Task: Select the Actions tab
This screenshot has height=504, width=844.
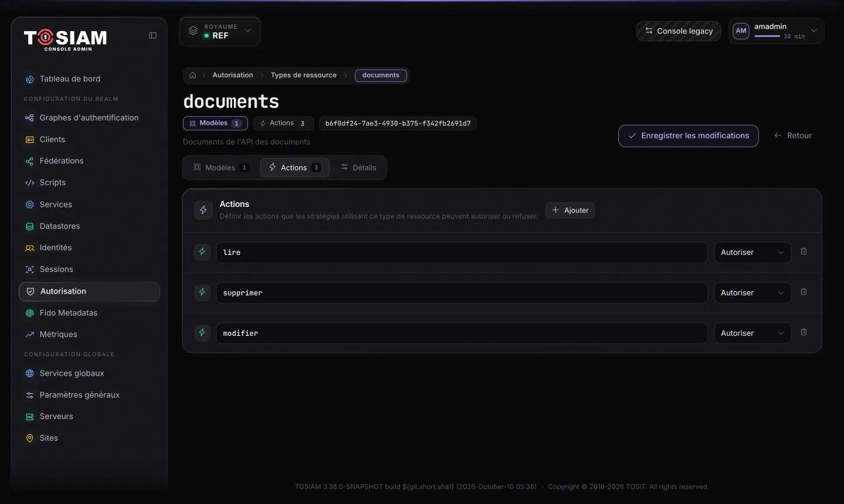Action: (294, 168)
